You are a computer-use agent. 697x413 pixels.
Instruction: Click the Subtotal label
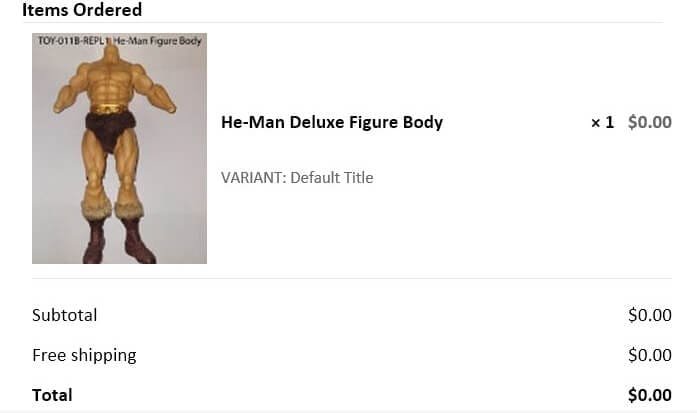64,315
